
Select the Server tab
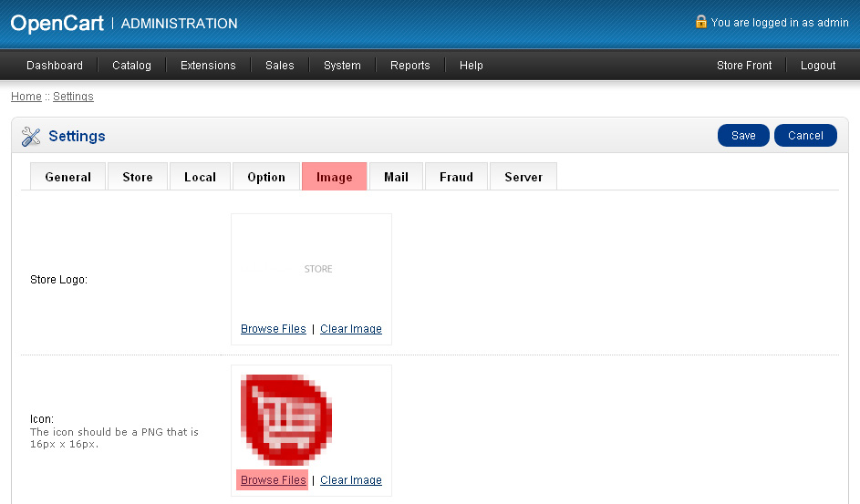523,177
